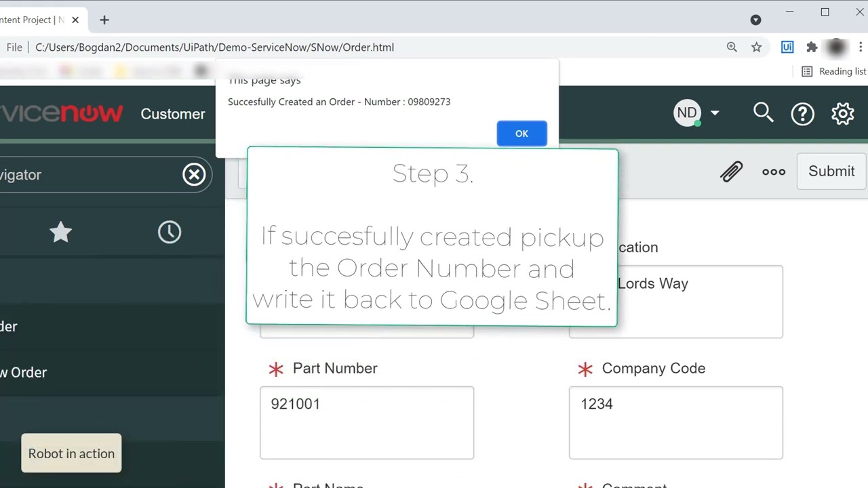The height and width of the screenshot is (488, 868).
Task: Click the ND user avatar
Action: click(x=687, y=113)
